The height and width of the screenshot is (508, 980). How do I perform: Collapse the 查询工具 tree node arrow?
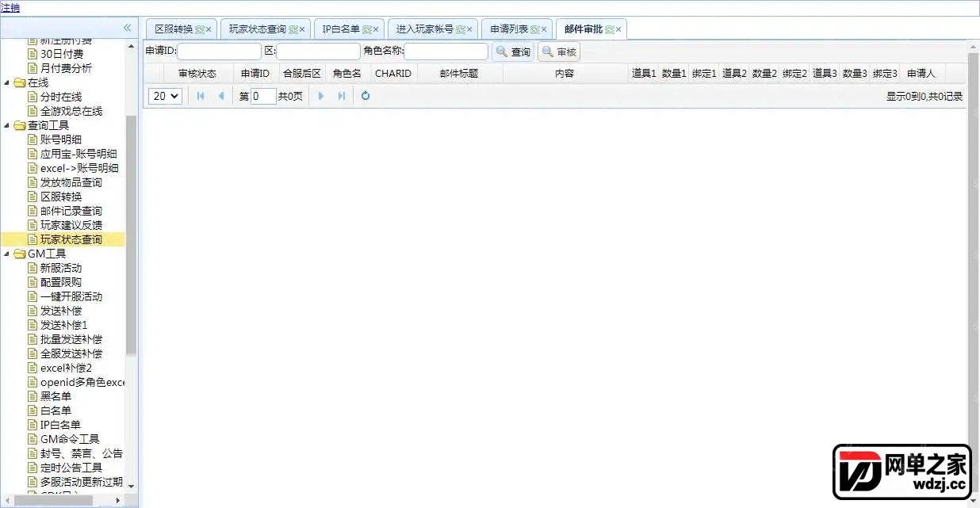tap(7, 125)
